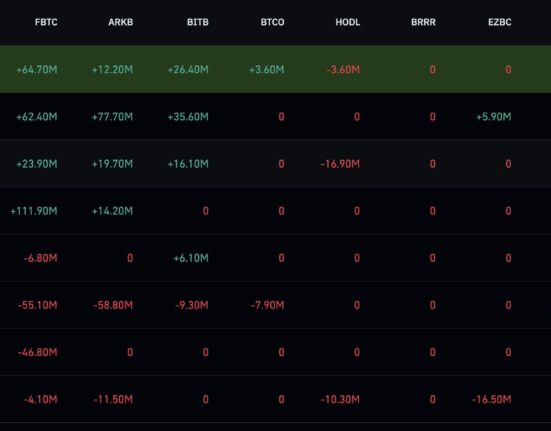551x431 pixels.
Task: Select the -10.30M HODL cell
Action: (340, 399)
